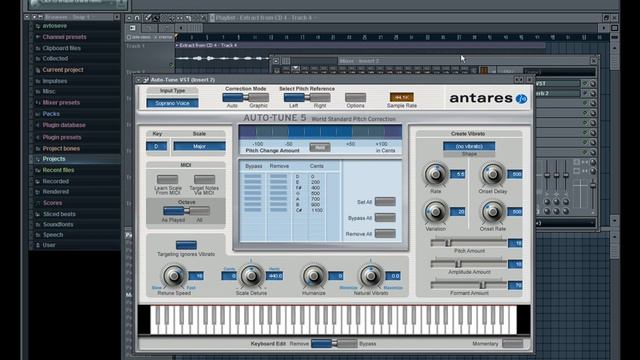Toggle Remove for note E row
The image size is (640, 360).
[x=278, y=182]
